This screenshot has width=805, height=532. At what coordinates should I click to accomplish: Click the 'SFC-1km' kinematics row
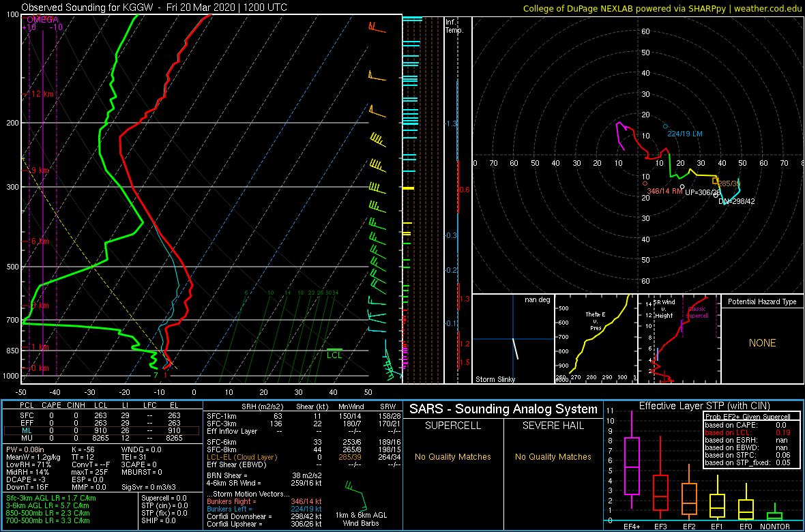click(x=302, y=415)
